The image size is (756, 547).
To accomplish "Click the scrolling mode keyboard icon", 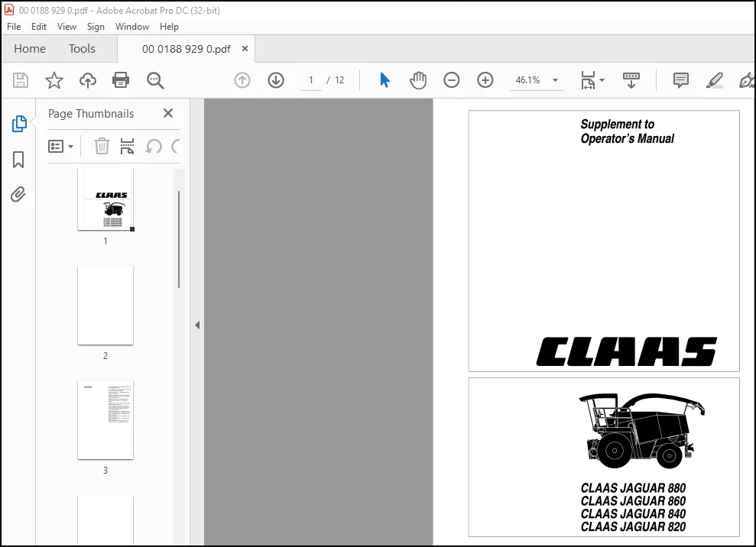I will [631, 80].
